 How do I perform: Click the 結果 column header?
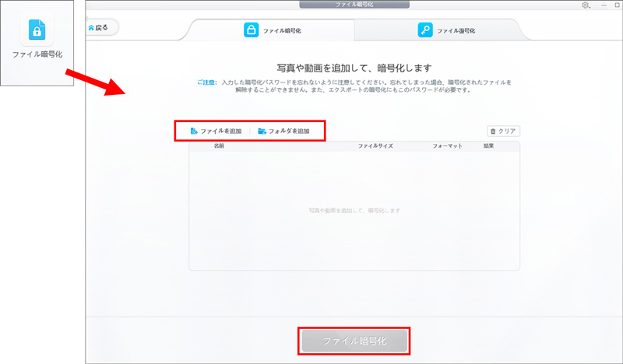[x=489, y=146]
